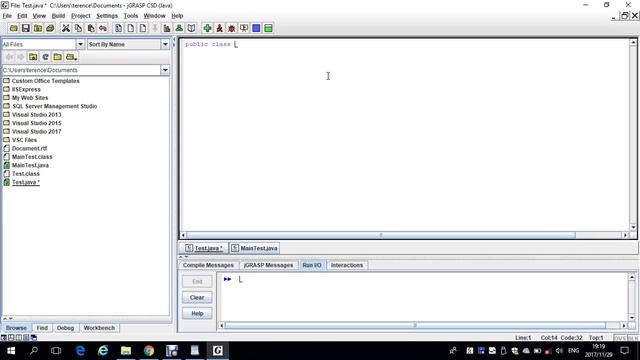Image resolution: width=640 pixels, height=360 pixels.
Task: Click the folder icon with dropdown arrow
Action: [71, 57]
